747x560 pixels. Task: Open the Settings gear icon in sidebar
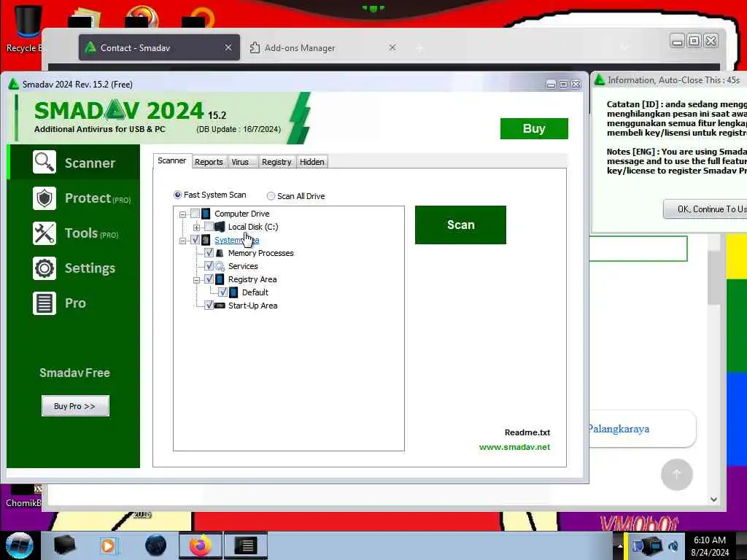44,268
